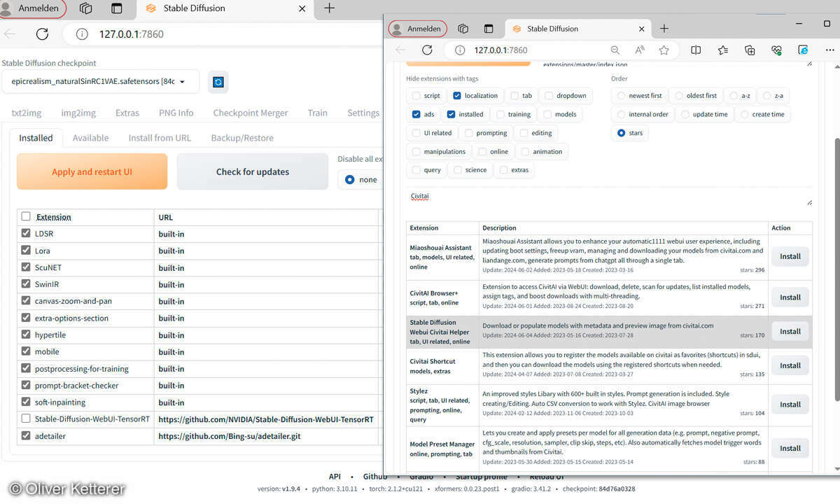The width and height of the screenshot is (840, 504).
Task: Open the Checkpoint Merger tab
Action: tap(251, 113)
